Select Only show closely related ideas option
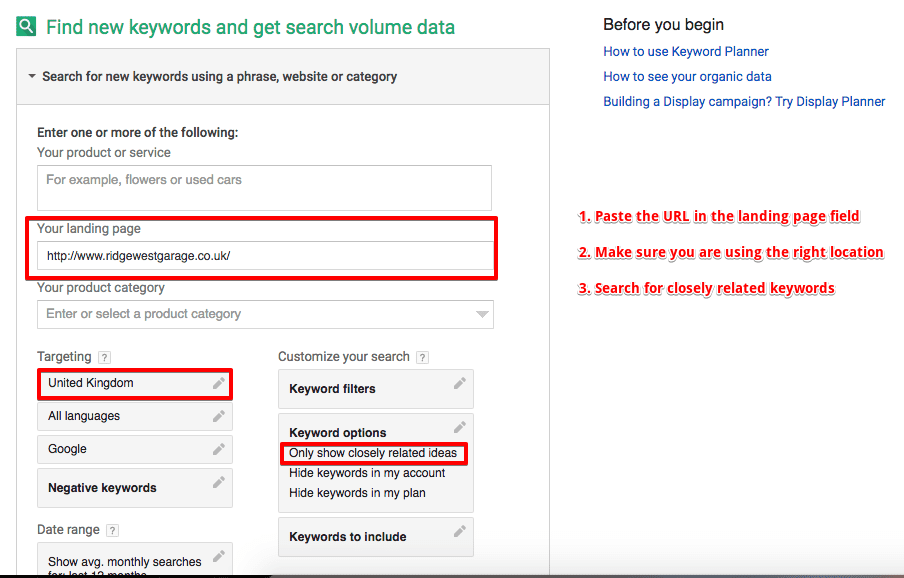 [372, 453]
